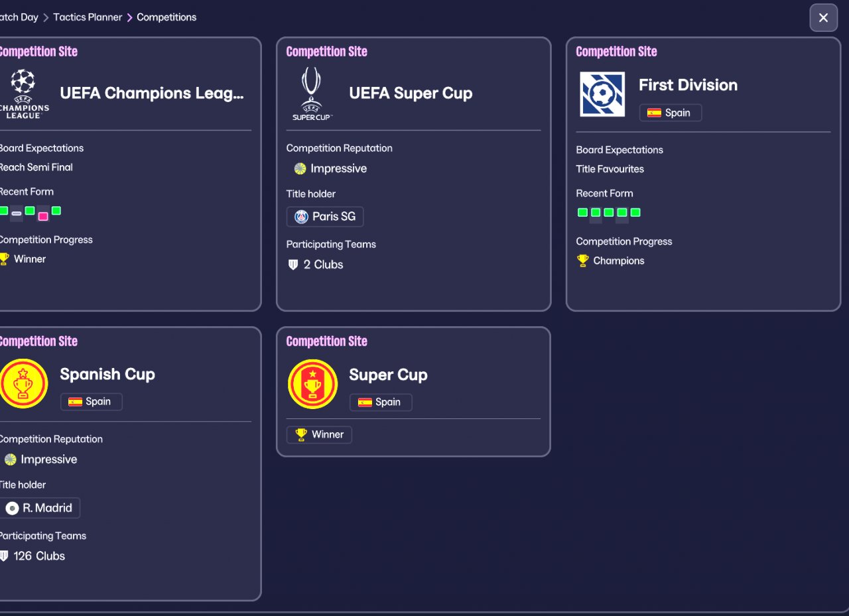This screenshot has width=849, height=616.
Task: Click the Spanish Super Cup badge icon
Action: 312,384
